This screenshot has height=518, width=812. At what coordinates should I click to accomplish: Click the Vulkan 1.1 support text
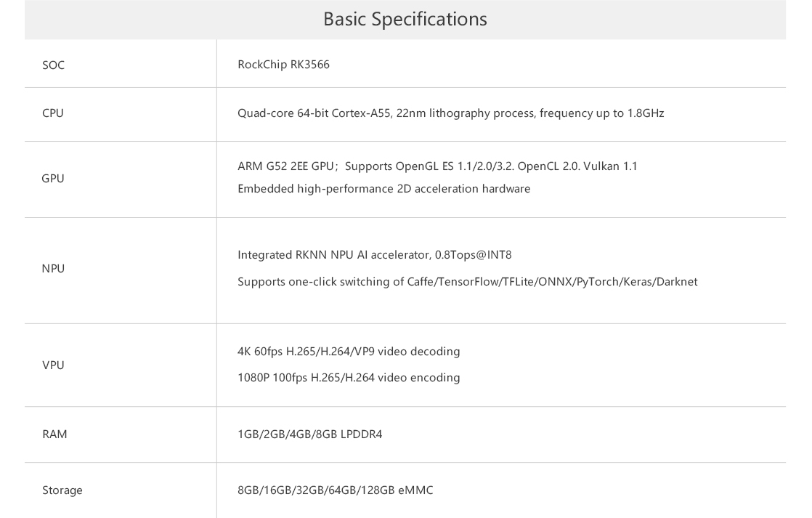tap(611, 166)
